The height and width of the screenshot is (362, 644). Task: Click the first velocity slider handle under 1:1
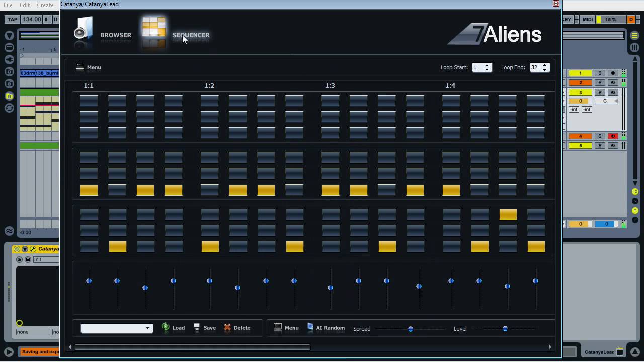point(89,281)
